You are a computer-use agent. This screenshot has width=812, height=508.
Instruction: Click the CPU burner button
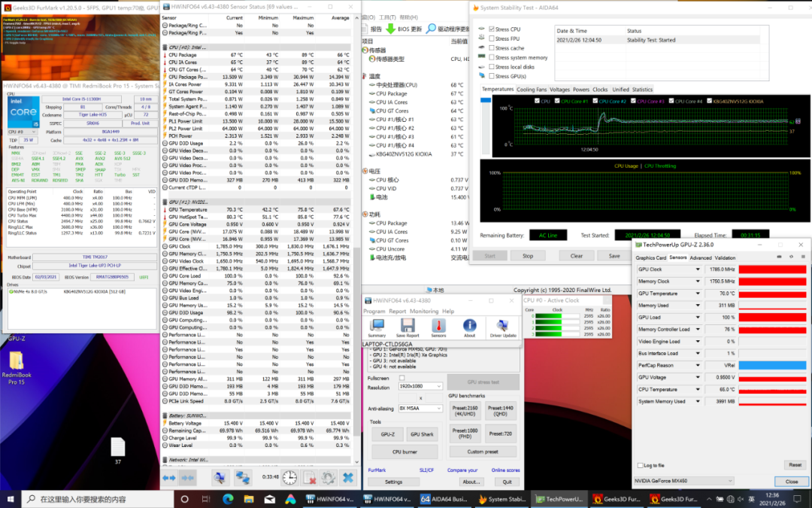point(404,452)
